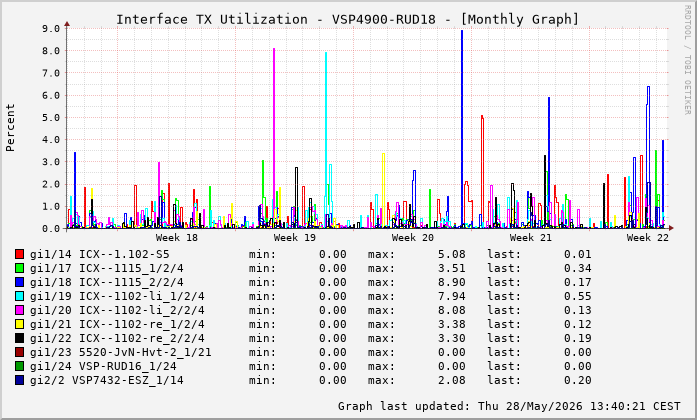Image resolution: width=697 pixels, height=420 pixels.
Task: Click the Week 18 x-axis label
Action: click(176, 237)
